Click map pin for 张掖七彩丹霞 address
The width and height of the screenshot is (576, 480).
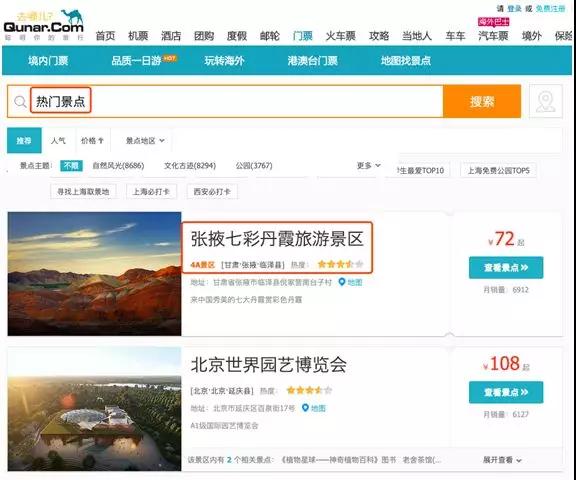(342, 282)
